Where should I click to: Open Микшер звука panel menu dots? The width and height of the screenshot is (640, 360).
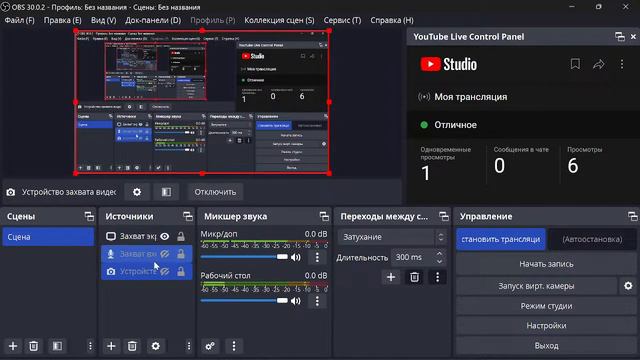click(234, 346)
